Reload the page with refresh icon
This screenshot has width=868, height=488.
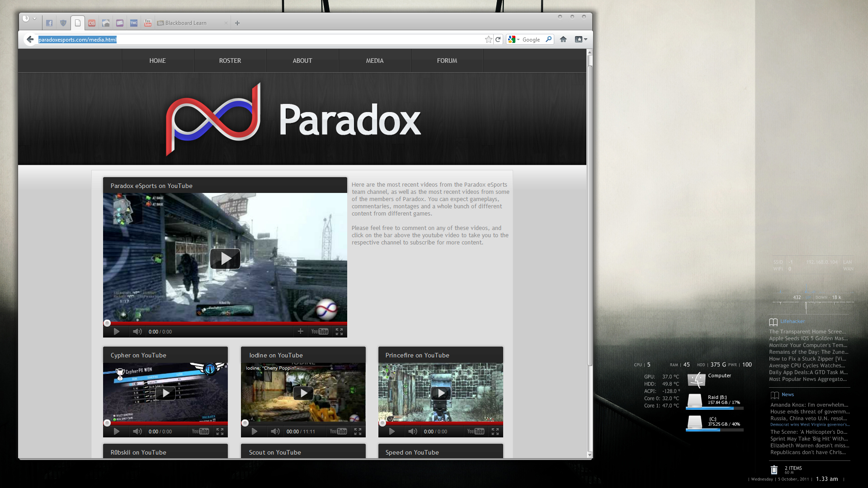[x=498, y=39]
